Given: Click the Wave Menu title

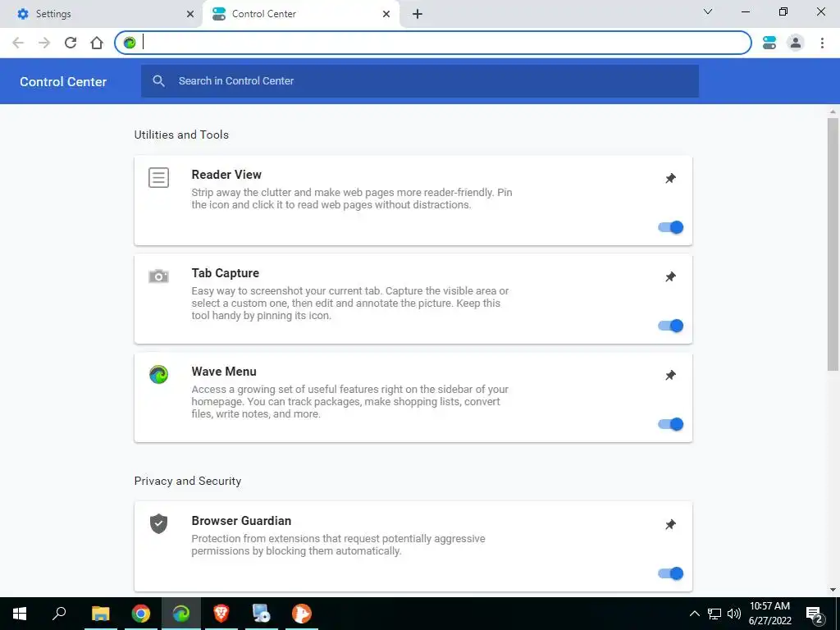Looking at the screenshot, I should click(x=224, y=372).
